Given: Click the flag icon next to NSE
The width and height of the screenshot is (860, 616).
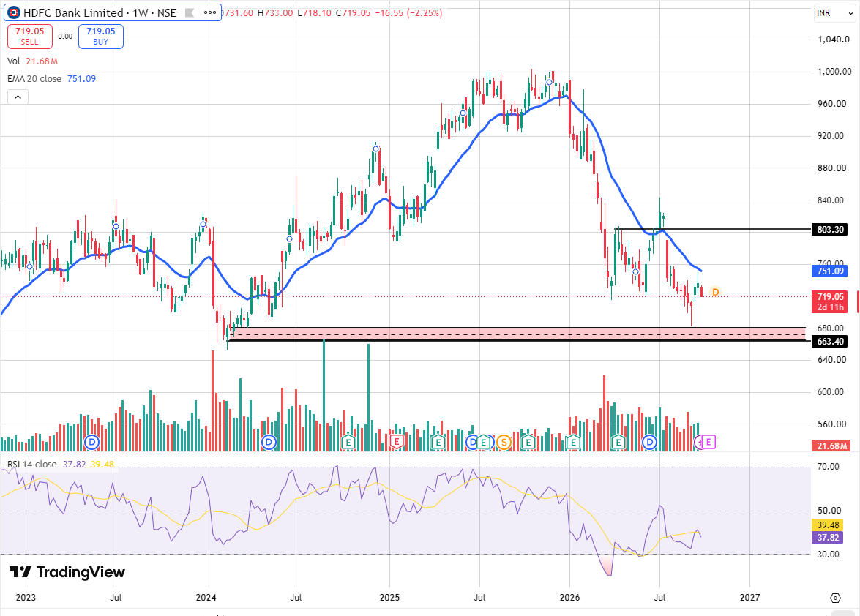Looking at the screenshot, I should point(190,12).
